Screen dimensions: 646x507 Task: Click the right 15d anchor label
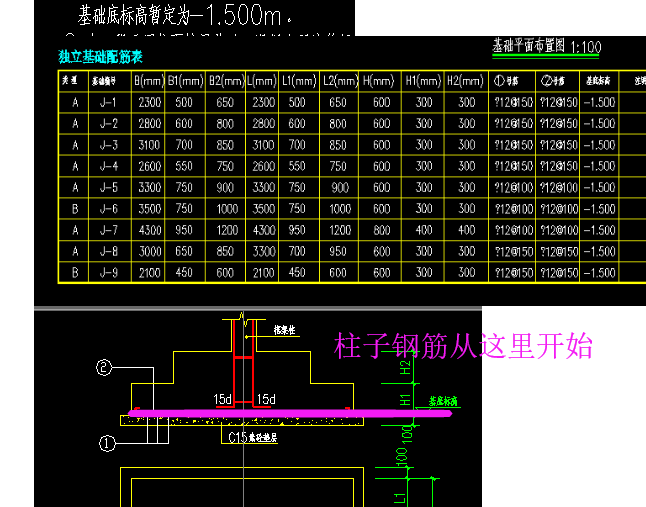point(266,399)
